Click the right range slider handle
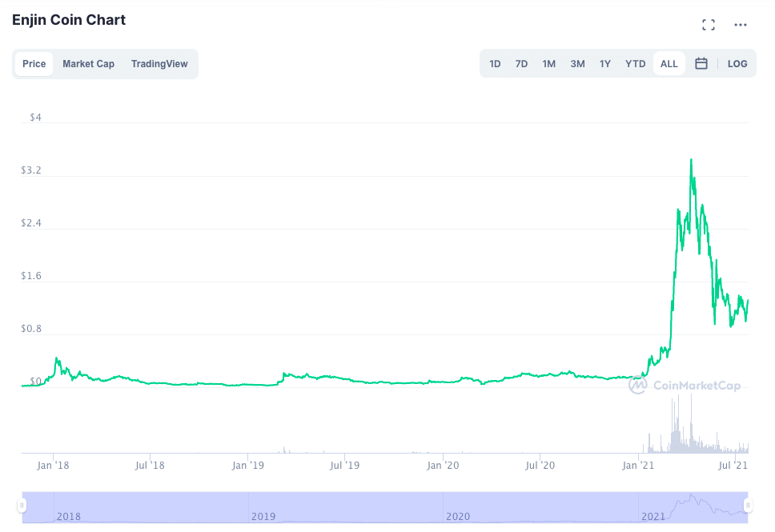This screenshot has width=775, height=532. 748,506
